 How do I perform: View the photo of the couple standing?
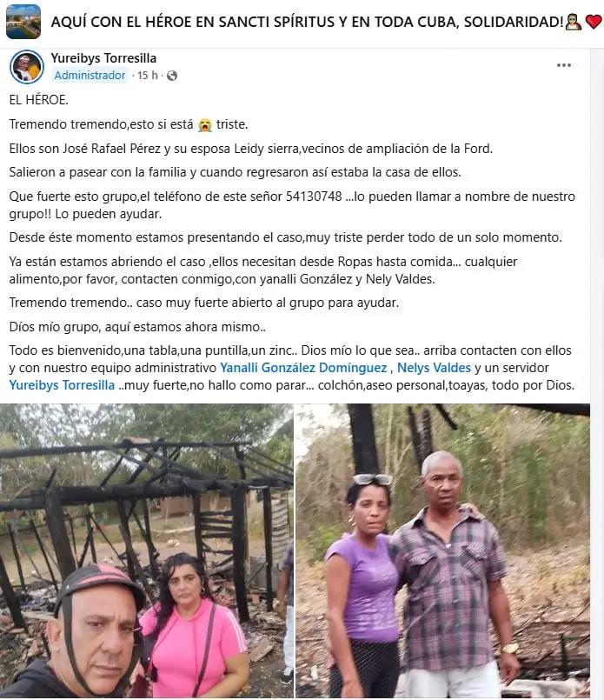[442, 550]
